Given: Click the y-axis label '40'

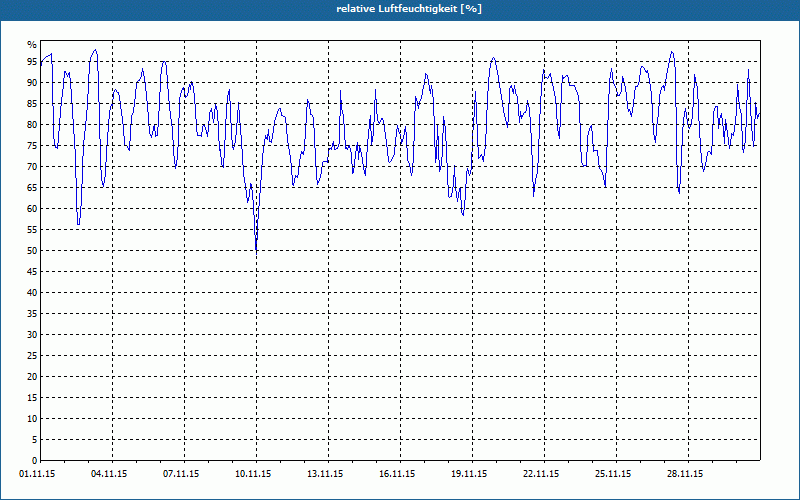Looking at the screenshot, I should point(32,293).
